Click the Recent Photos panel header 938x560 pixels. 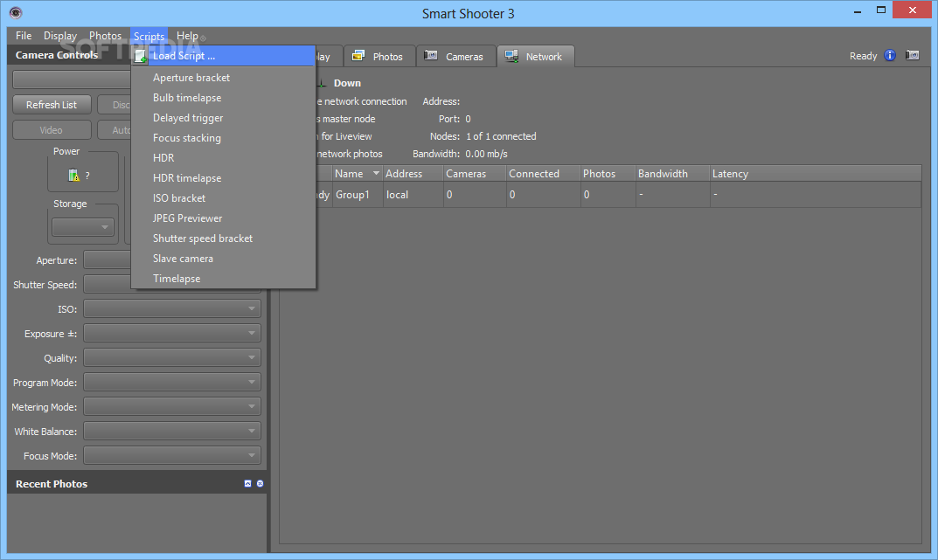click(x=137, y=483)
